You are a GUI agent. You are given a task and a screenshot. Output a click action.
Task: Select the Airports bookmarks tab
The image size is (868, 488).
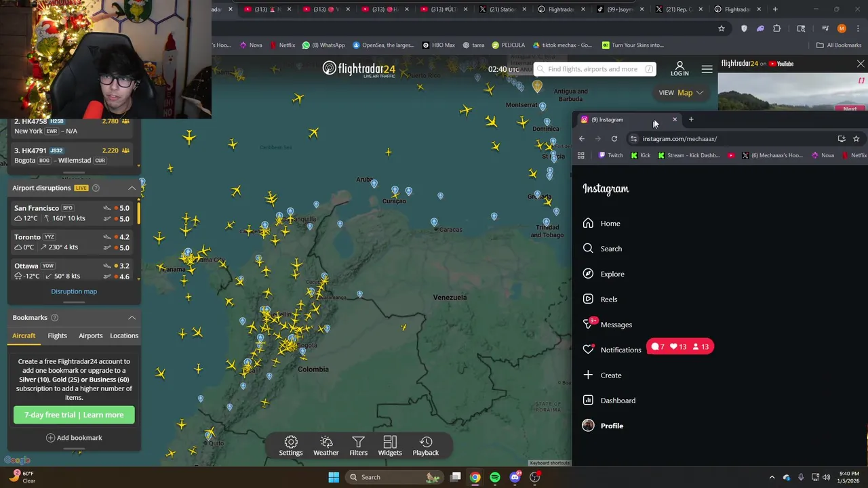pos(91,335)
